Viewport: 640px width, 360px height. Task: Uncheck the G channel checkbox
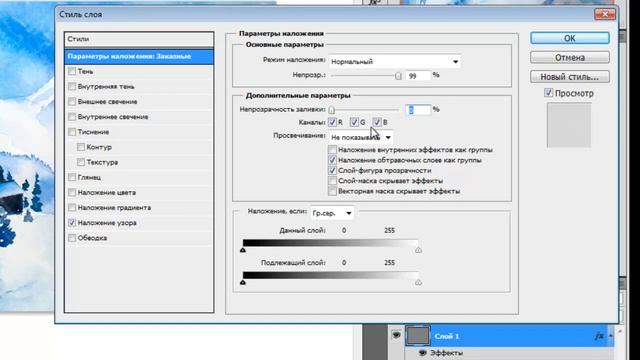tap(354, 122)
